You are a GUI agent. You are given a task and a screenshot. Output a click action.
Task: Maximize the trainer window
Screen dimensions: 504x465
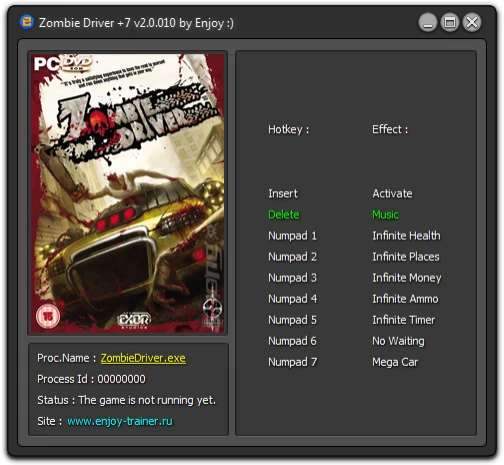pyautogui.click(x=450, y=23)
